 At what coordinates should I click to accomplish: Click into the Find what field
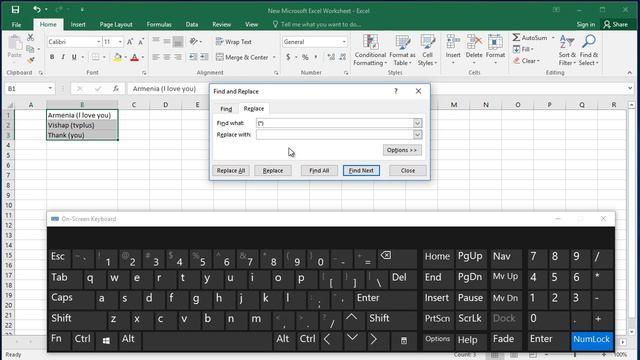335,123
